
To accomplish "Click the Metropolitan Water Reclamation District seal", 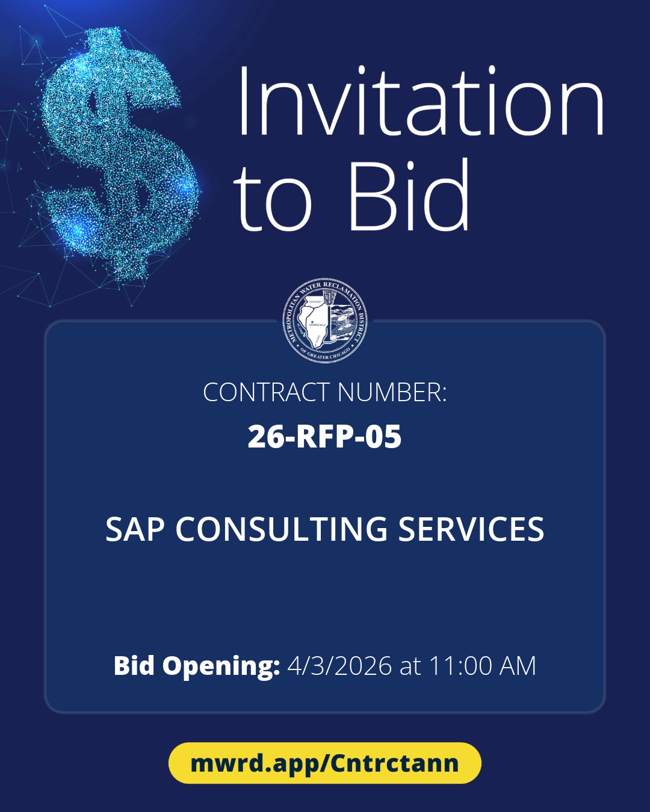I will pos(325,321).
